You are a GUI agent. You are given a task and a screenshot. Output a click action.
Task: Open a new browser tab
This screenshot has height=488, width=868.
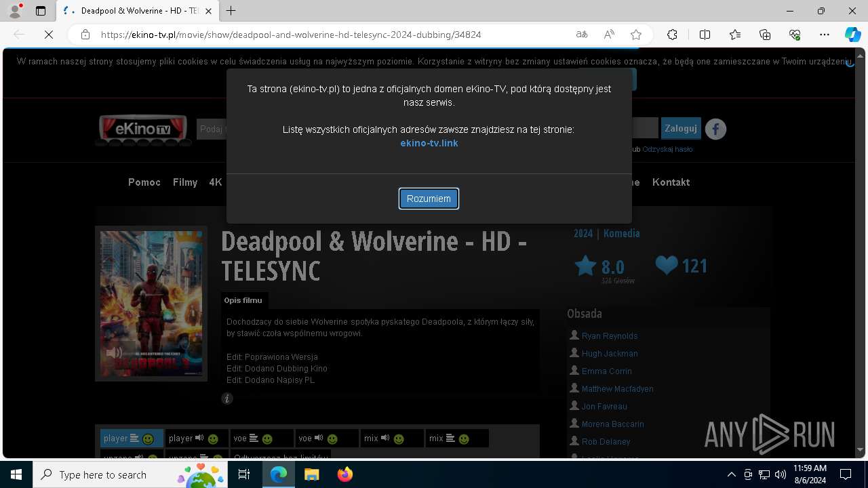click(x=231, y=11)
